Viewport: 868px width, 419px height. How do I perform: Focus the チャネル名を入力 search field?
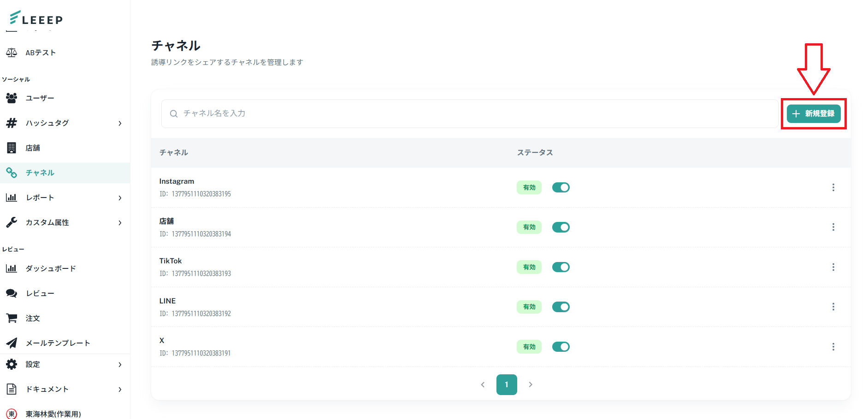click(x=470, y=114)
